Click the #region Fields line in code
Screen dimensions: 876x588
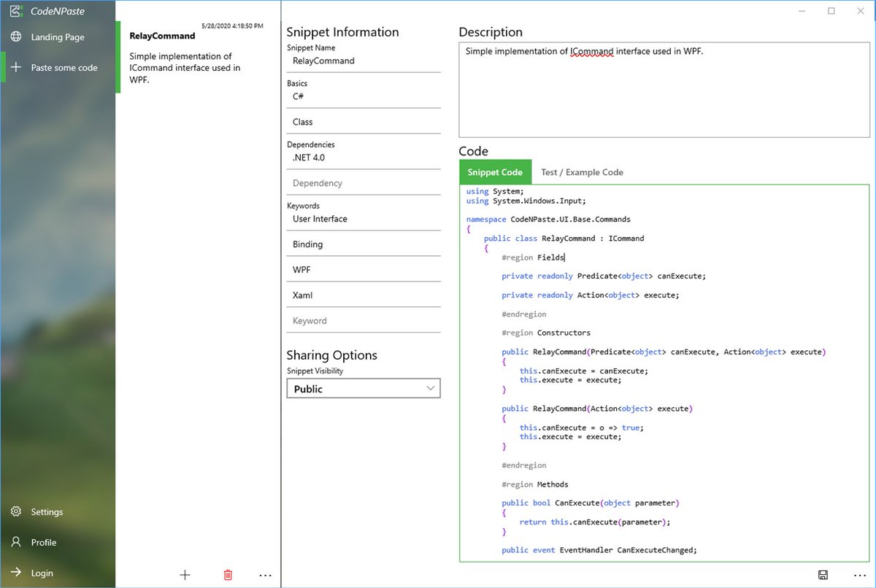pyautogui.click(x=533, y=257)
